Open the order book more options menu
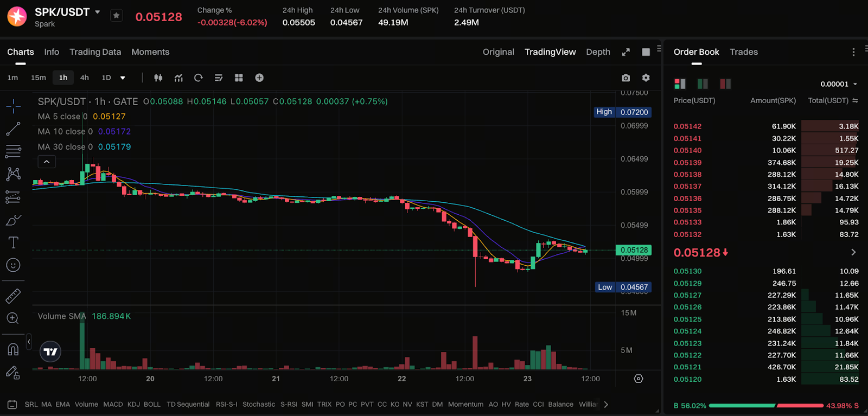Viewport: 868px width, 416px height. tap(853, 52)
